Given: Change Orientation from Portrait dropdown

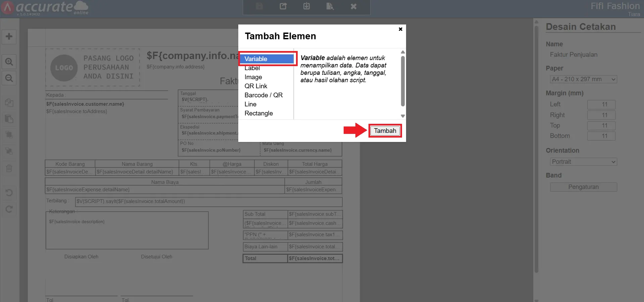Looking at the screenshot, I should [583, 161].
